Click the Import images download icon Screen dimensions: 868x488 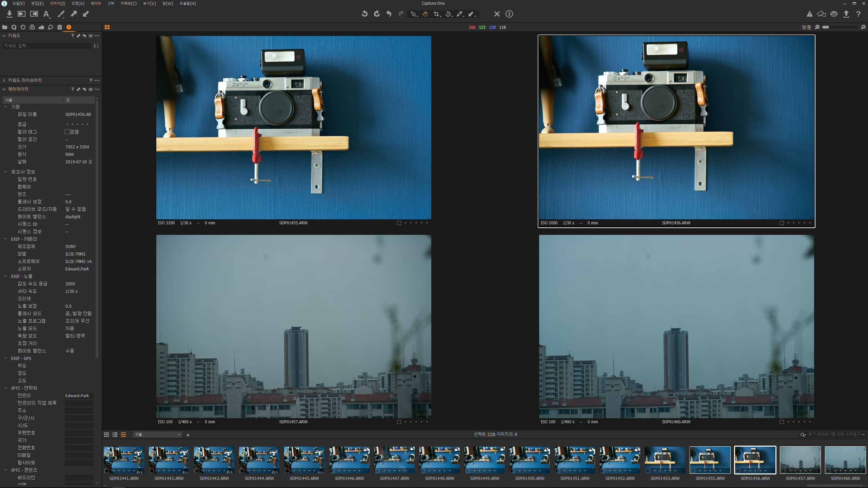tap(9, 14)
